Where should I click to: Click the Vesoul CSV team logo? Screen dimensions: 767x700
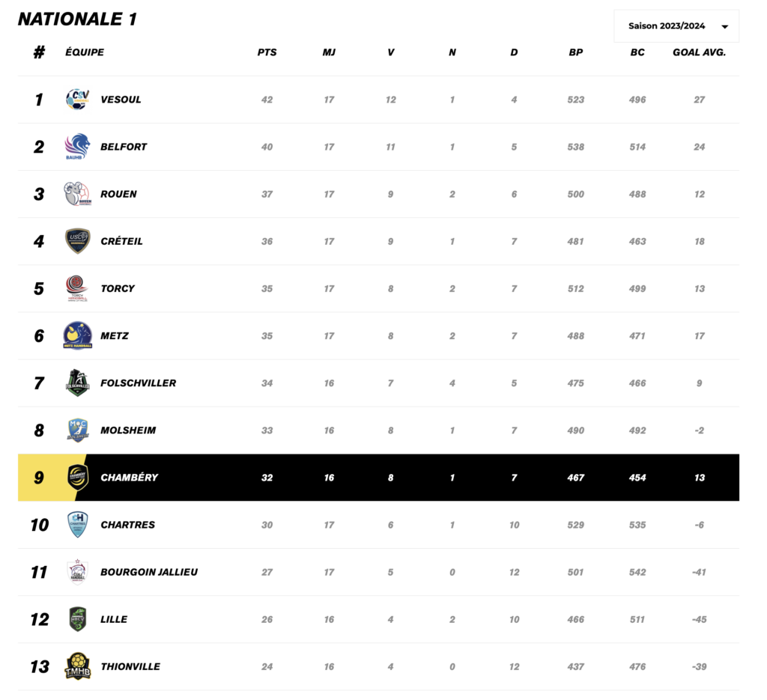click(78, 100)
